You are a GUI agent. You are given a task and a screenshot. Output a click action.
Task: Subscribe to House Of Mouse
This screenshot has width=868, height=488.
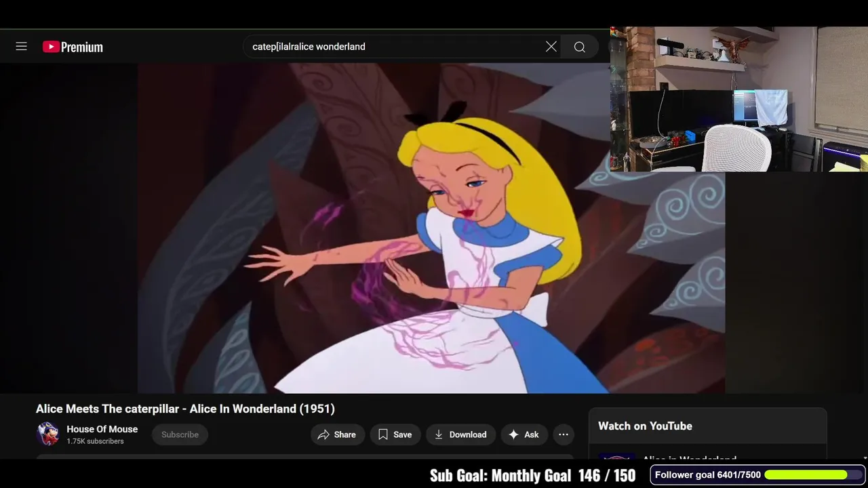coord(180,434)
